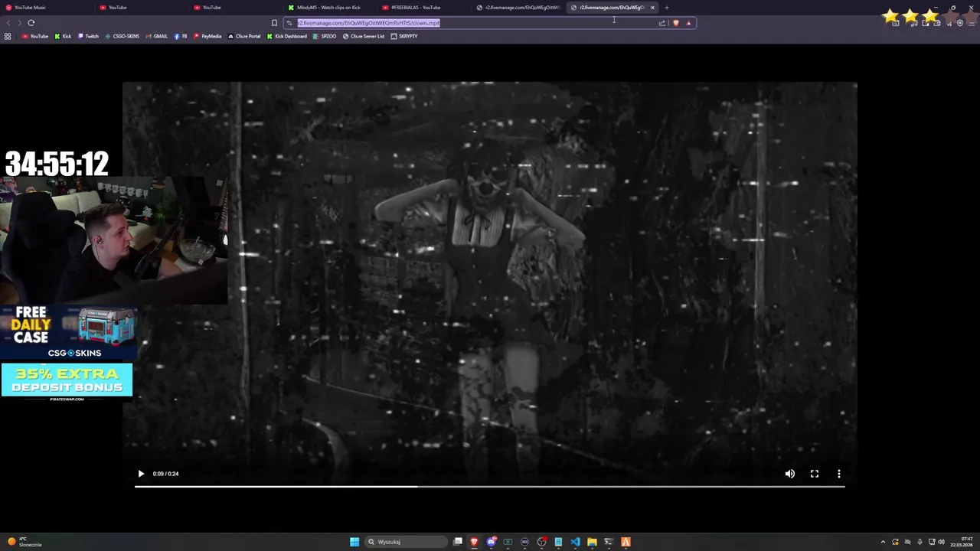Open File Explorer from the taskbar
This screenshot has height=551, width=980.
(x=592, y=542)
